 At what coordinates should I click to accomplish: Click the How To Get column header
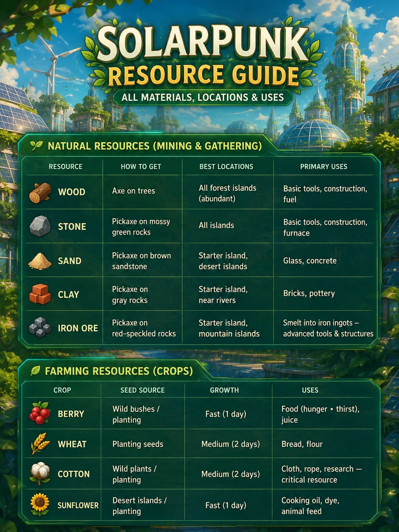(141, 166)
